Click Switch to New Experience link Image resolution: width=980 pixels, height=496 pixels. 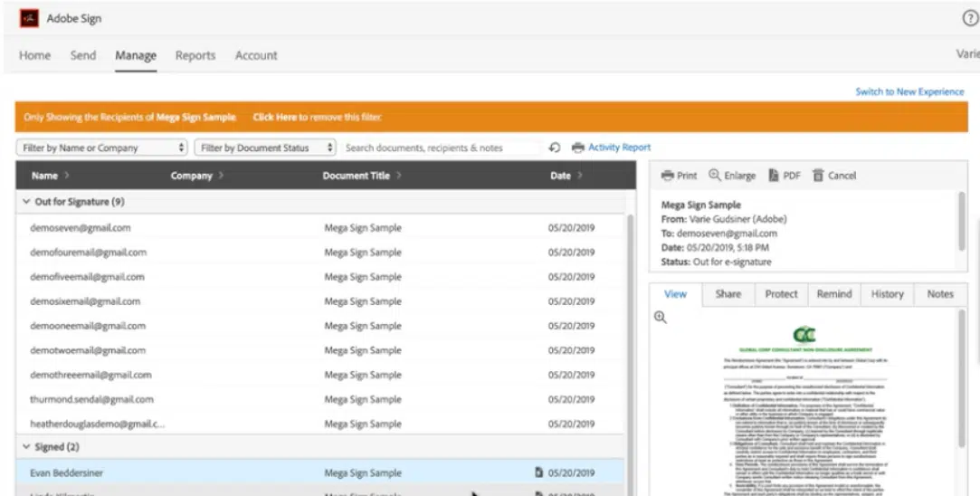910,92
